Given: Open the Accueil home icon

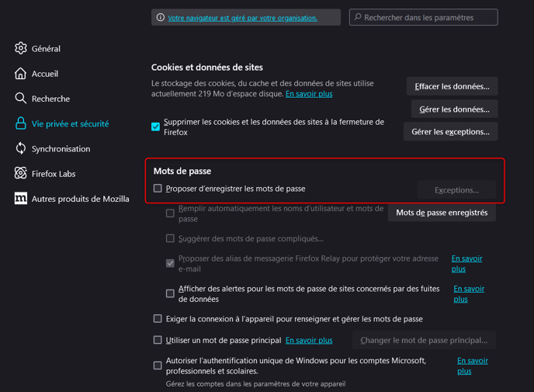Looking at the screenshot, I should pyautogui.click(x=20, y=74).
